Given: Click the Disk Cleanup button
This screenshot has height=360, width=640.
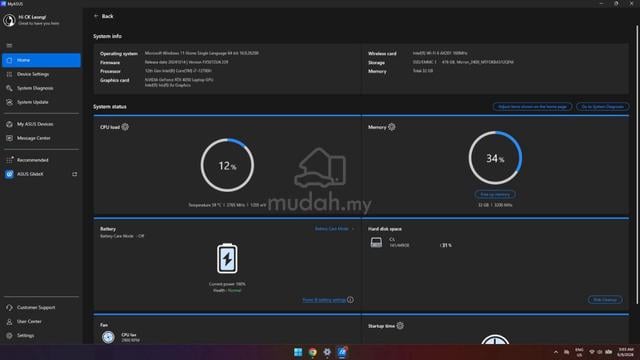Looking at the screenshot, I should click(605, 300).
